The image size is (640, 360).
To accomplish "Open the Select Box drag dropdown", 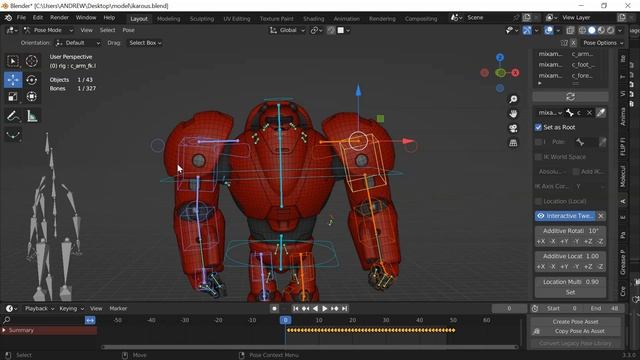I will click(145, 43).
